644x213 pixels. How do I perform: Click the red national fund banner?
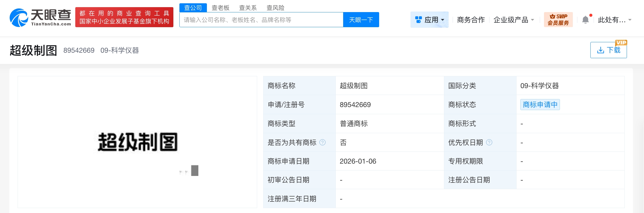[124, 17]
